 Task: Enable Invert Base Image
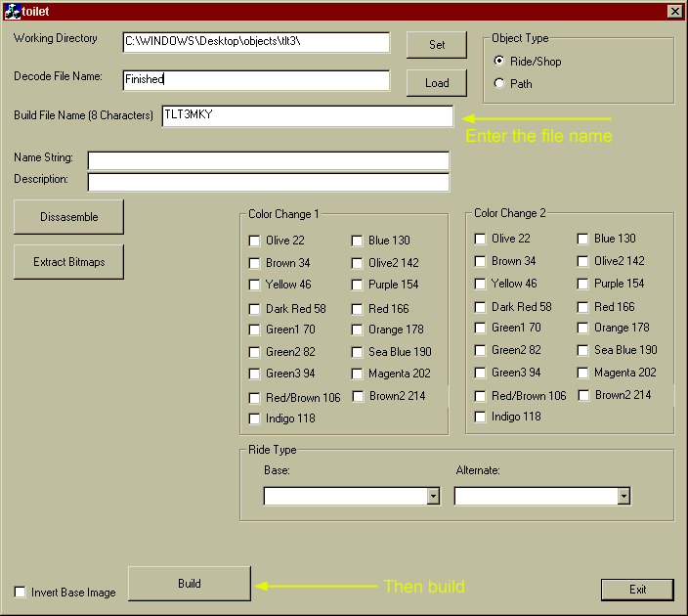coord(20,592)
